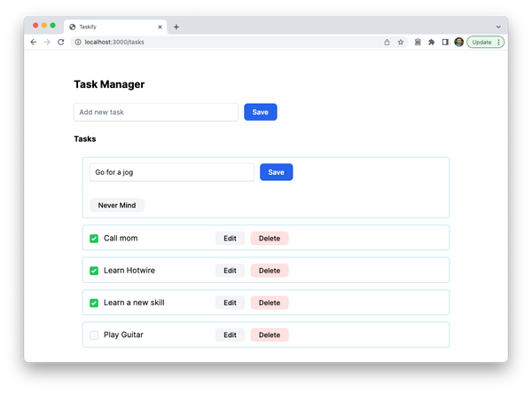Open a new tab with plus icon
Viewport: 532px width, 394px height.
tap(176, 27)
